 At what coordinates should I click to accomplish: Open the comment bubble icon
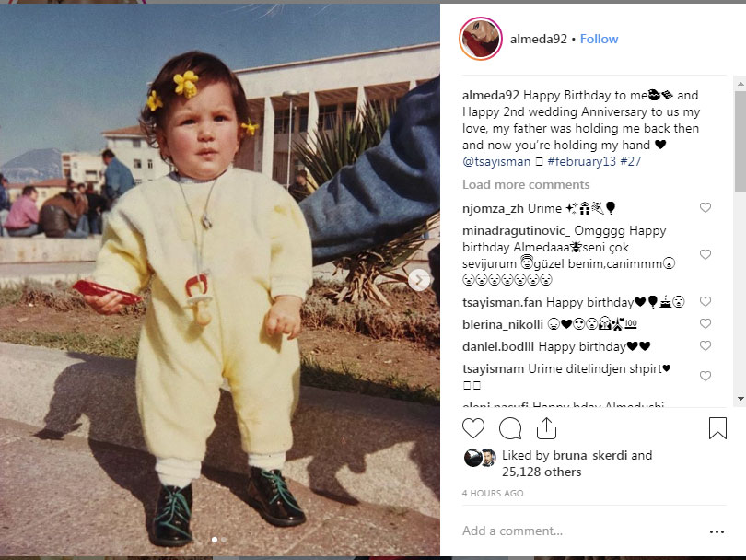(x=510, y=428)
